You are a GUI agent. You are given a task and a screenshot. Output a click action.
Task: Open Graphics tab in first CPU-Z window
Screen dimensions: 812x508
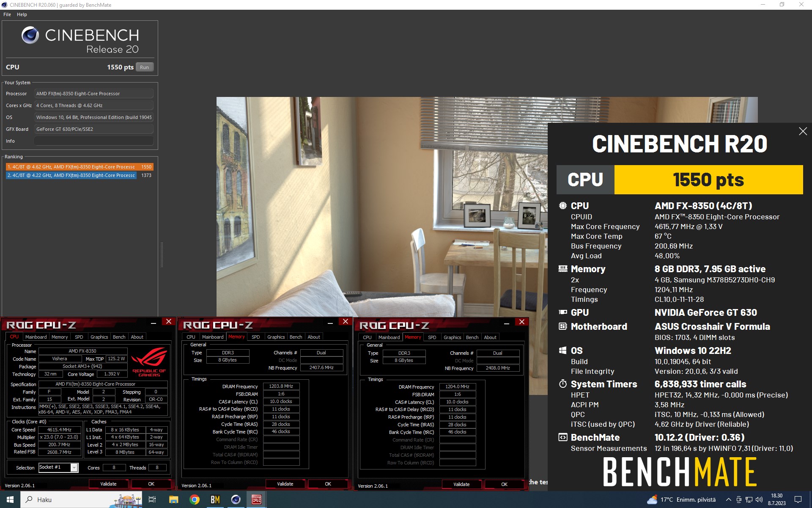click(99, 337)
